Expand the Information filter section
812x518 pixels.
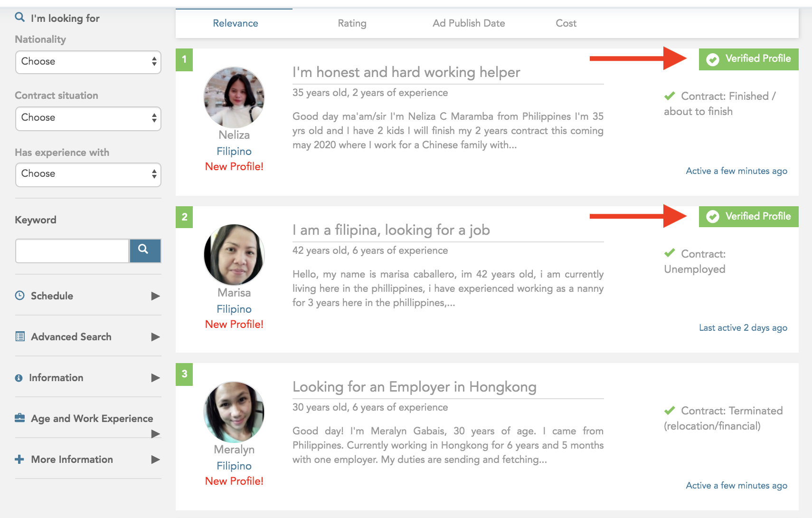coord(155,378)
